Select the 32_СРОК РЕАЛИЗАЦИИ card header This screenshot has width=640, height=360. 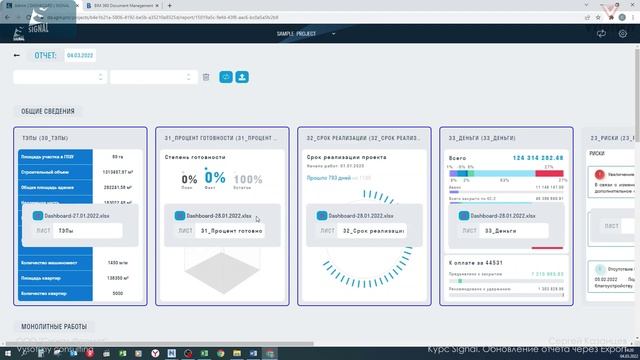tap(363, 138)
